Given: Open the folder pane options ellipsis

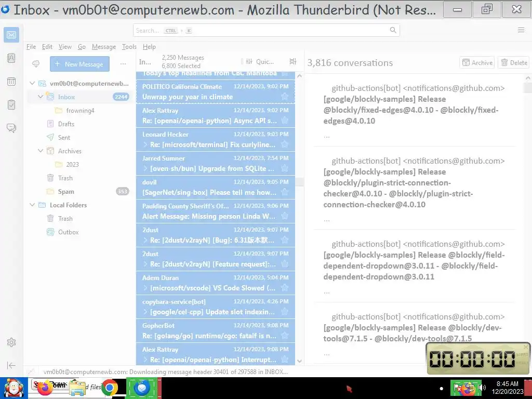Looking at the screenshot, I should point(123,64).
